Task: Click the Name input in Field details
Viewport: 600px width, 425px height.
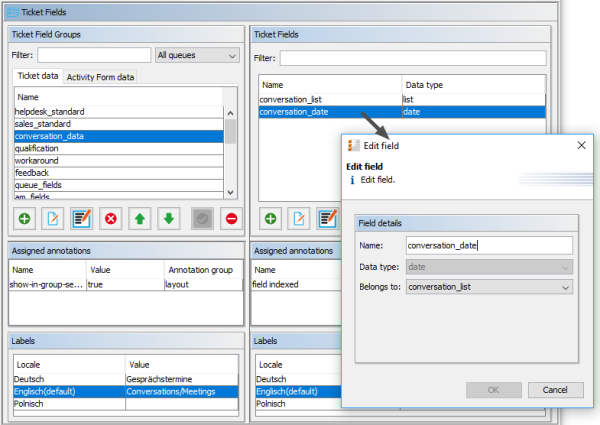Action: click(x=489, y=245)
